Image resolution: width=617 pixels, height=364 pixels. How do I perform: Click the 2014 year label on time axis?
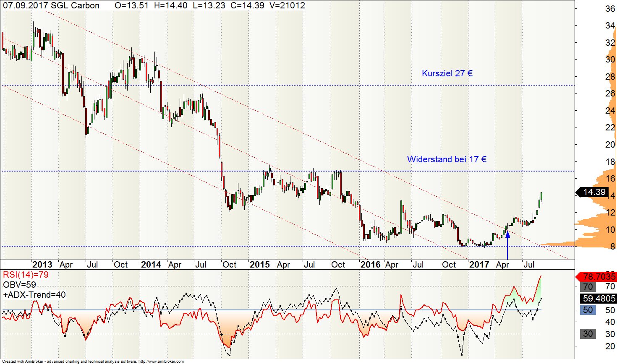[x=151, y=265]
